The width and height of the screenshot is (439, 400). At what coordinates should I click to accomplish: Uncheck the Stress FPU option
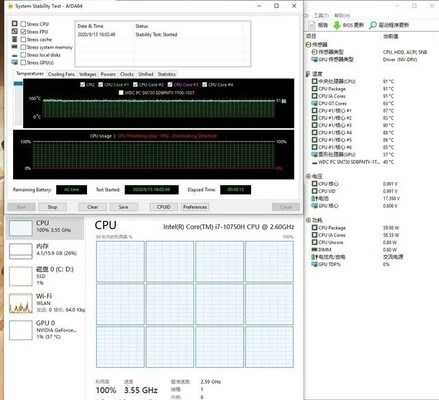tap(23, 32)
